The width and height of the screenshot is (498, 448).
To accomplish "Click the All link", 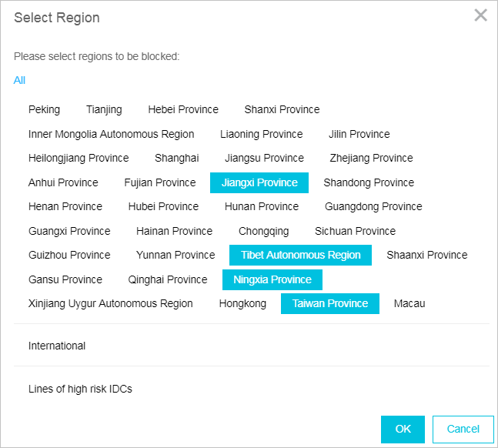I will [x=19, y=80].
